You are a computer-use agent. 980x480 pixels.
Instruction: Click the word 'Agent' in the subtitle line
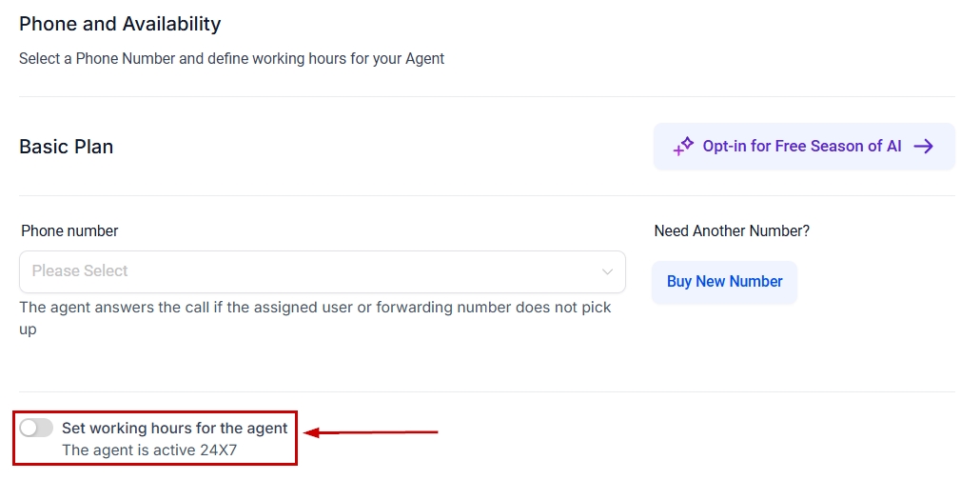pyautogui.click(x=424, y=59)
